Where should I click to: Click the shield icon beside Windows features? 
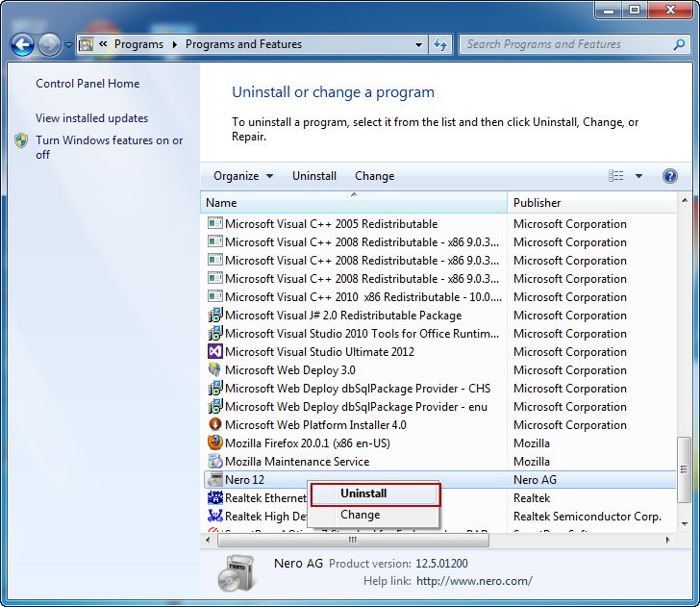click(x=21, y=140)
